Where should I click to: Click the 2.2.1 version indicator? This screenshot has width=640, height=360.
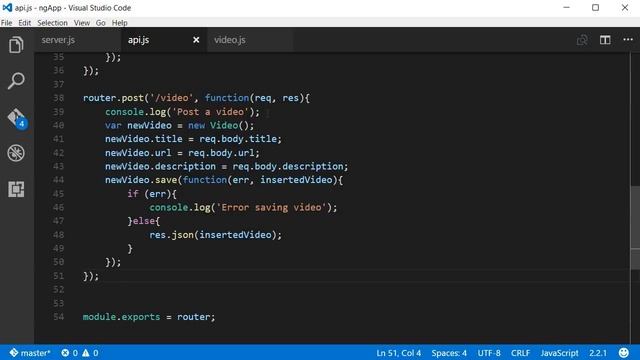point(598,353)
